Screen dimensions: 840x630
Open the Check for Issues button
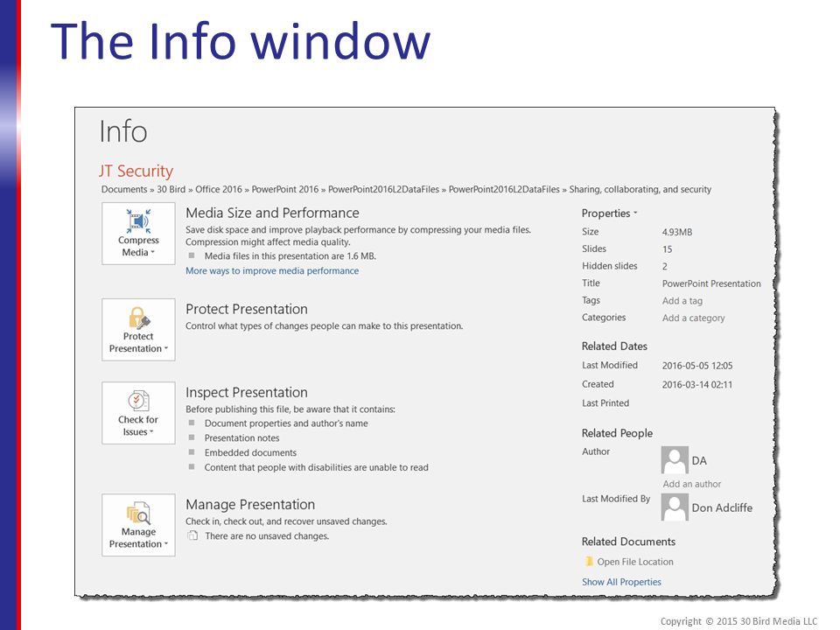138,413
